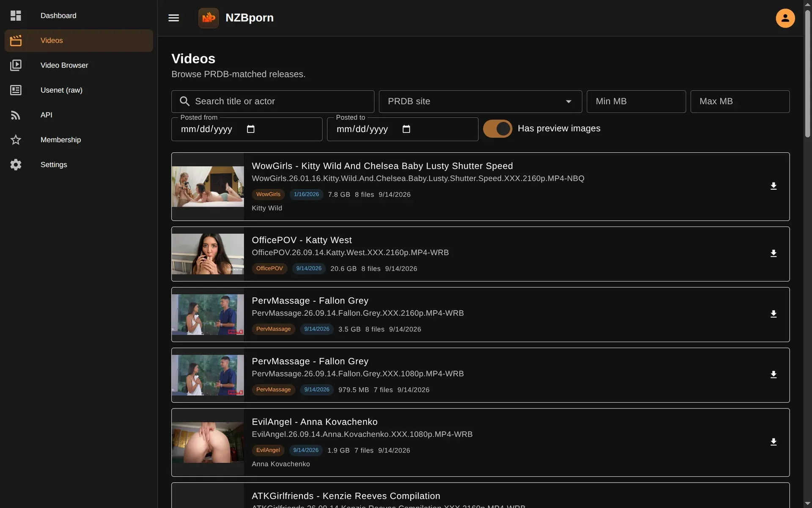This screenshot has width=812, height=508.
Task: Open title OfficePOV - Katty West
Action: click(x=302, y=240)
